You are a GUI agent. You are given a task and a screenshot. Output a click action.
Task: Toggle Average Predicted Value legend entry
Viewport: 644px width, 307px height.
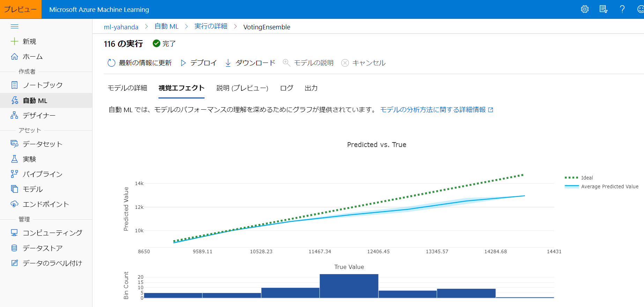[601, 187]
